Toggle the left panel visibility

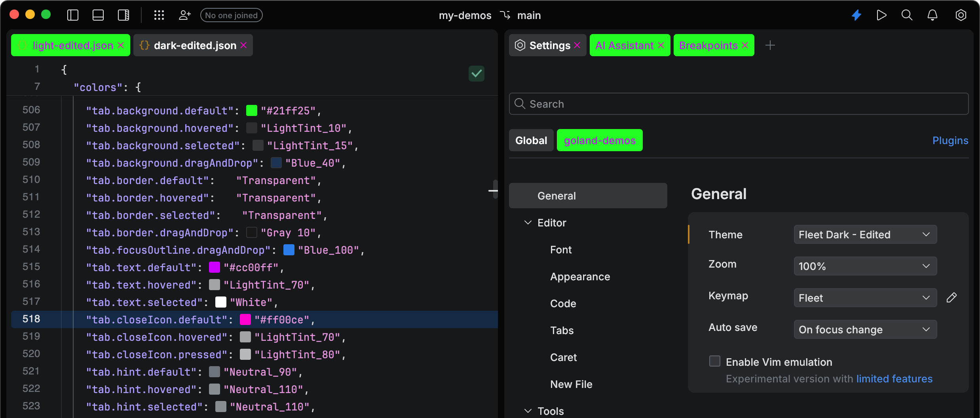72,15
